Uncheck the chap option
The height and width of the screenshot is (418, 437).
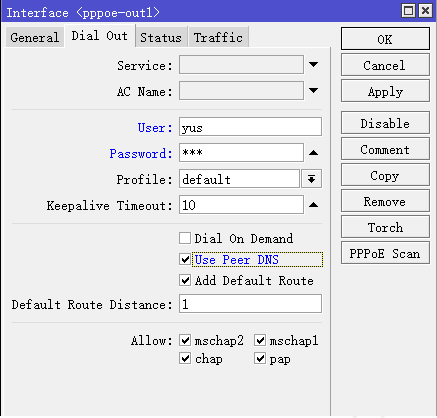pyautogui.click(x=185, y=358)
